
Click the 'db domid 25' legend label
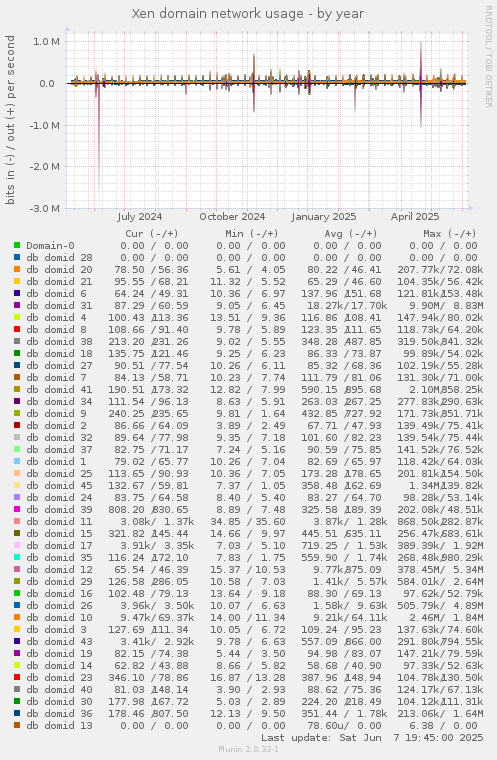pyautogui.click(x=59, y=474)
